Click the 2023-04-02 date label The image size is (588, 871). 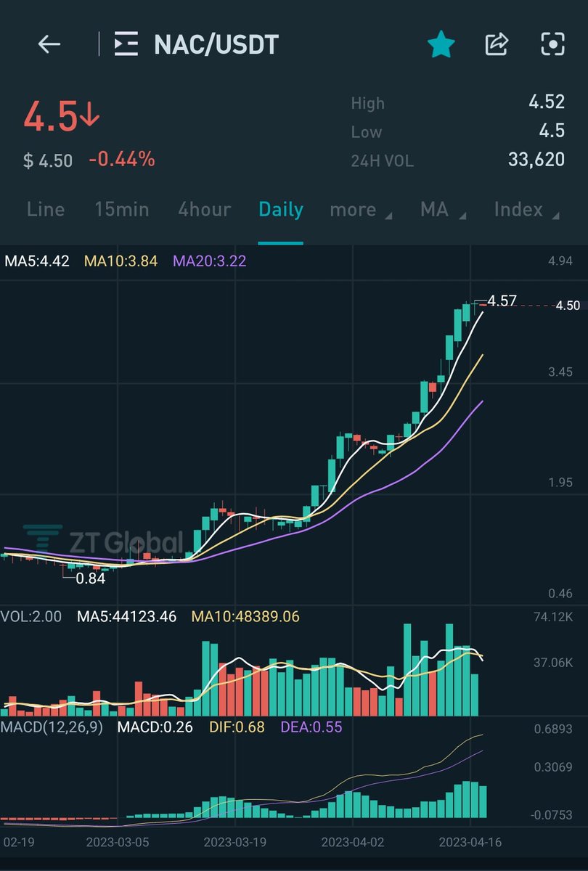[x=353, y=843]
